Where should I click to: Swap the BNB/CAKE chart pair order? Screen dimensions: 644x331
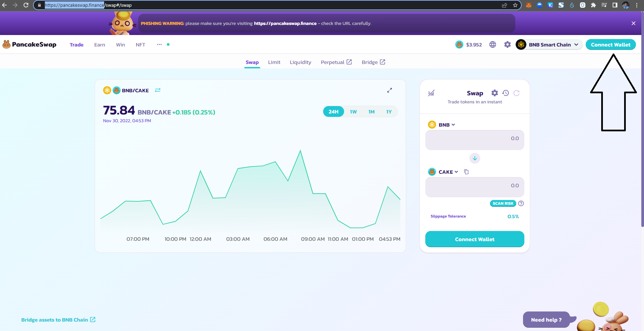coord(157,90)
